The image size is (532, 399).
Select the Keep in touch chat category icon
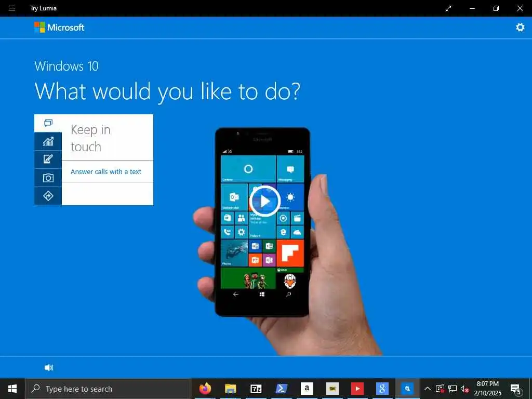pyautogui.click(x=48, y=123)
